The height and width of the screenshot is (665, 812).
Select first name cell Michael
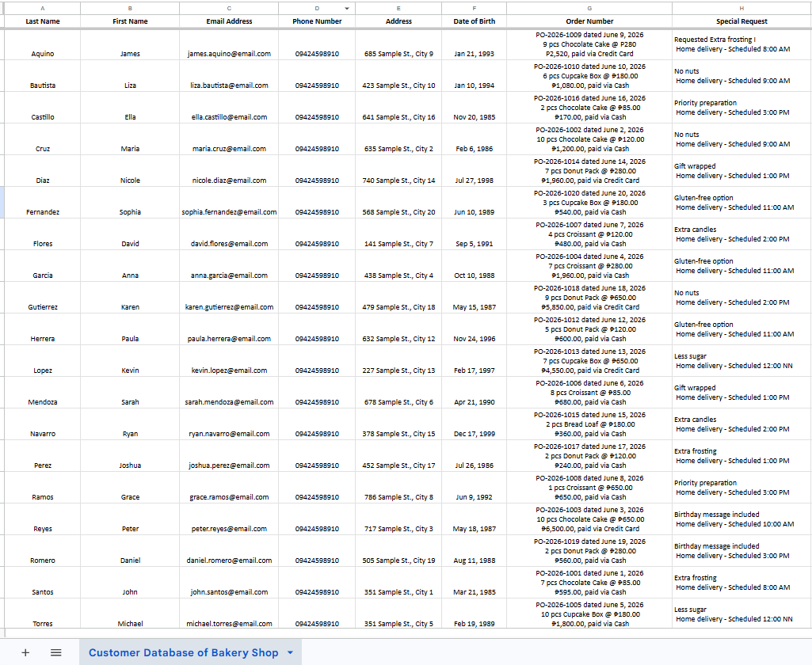pyautogui.click(x=130, y=614)
